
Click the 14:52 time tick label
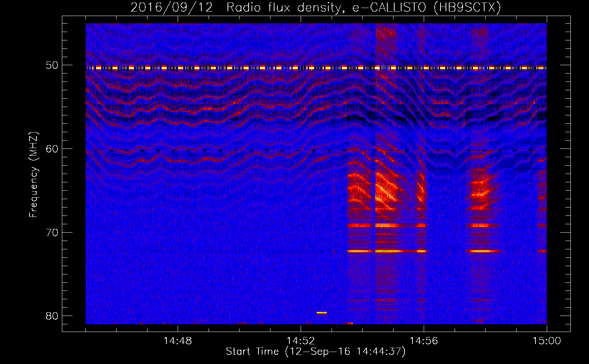pos(301,341)
